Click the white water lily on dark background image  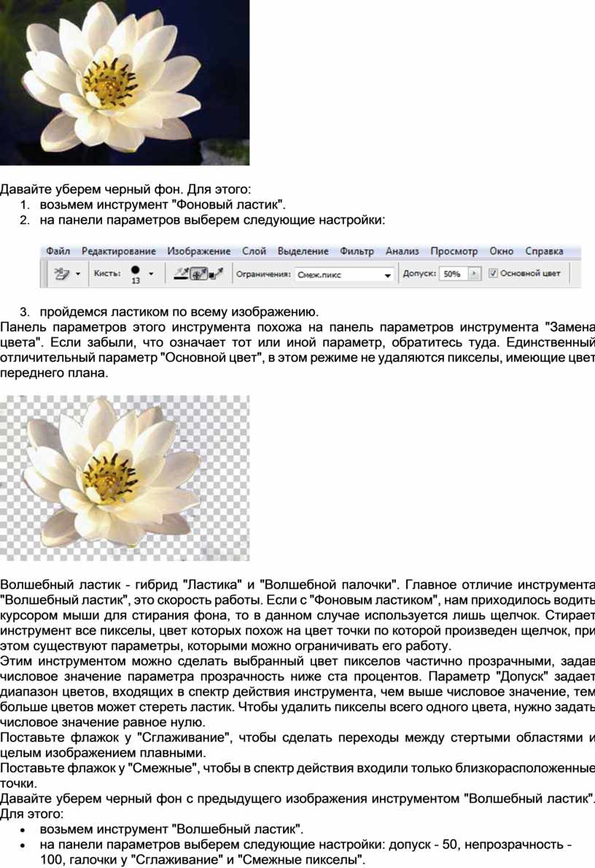point(125,82)
